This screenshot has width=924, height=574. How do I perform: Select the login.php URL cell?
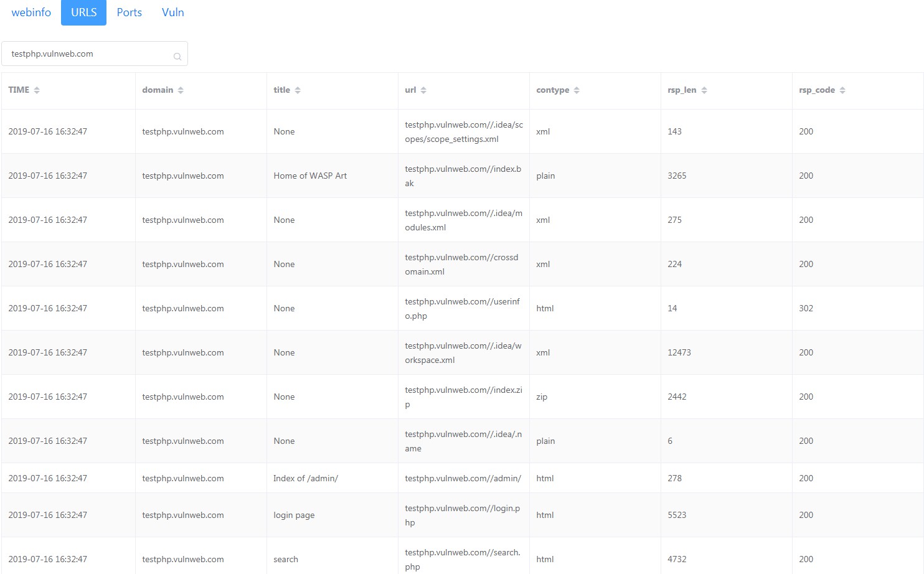(x=464, y=515)
